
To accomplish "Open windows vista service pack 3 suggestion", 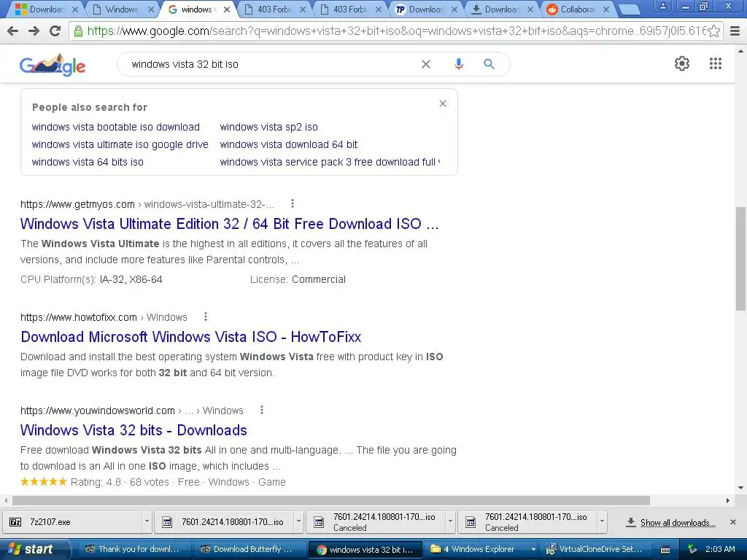I will [x=330, y=162].
